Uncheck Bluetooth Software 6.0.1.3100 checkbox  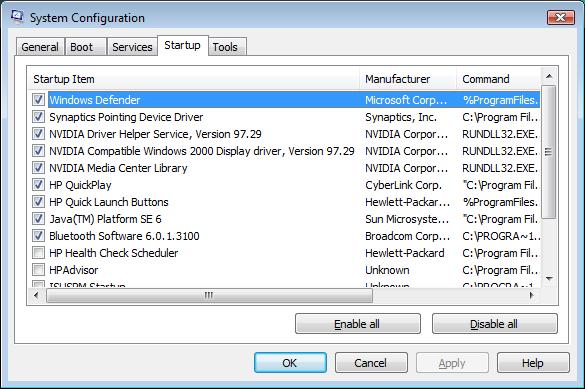click(x=38, y=236)
